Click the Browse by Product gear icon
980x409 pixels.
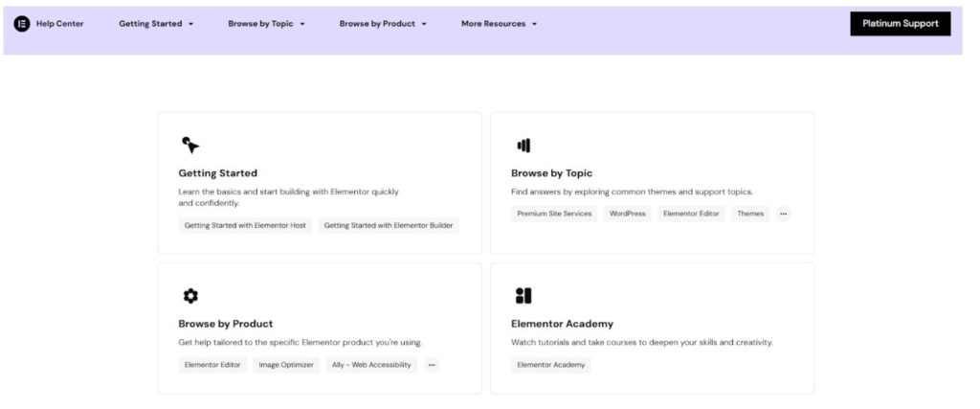tap(190, 296)
